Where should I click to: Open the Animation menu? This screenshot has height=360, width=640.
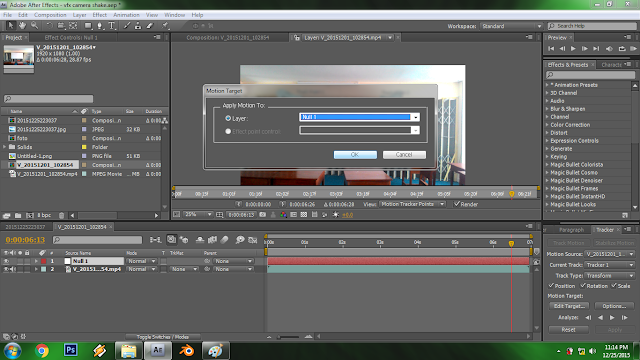click(126, 15)
